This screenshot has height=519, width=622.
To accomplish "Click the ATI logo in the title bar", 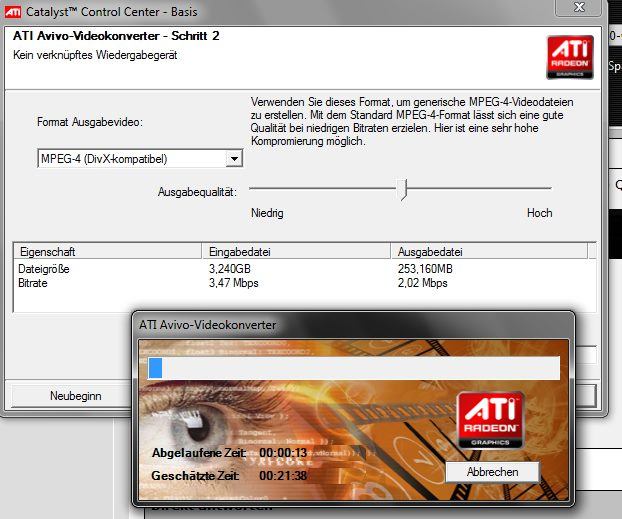I will coord(12,12).
